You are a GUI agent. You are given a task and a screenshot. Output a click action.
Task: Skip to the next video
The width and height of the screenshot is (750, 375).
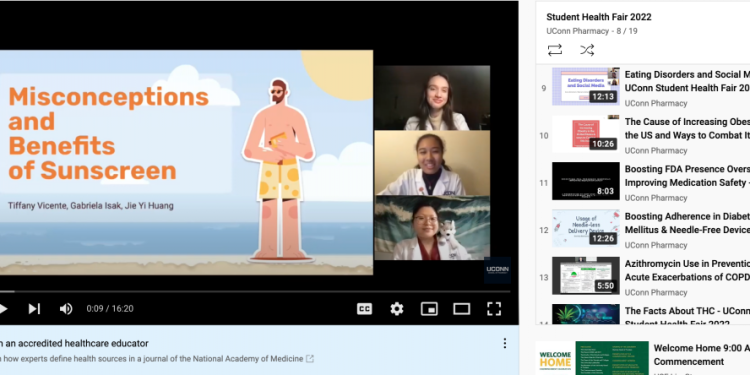coord(34,309)
